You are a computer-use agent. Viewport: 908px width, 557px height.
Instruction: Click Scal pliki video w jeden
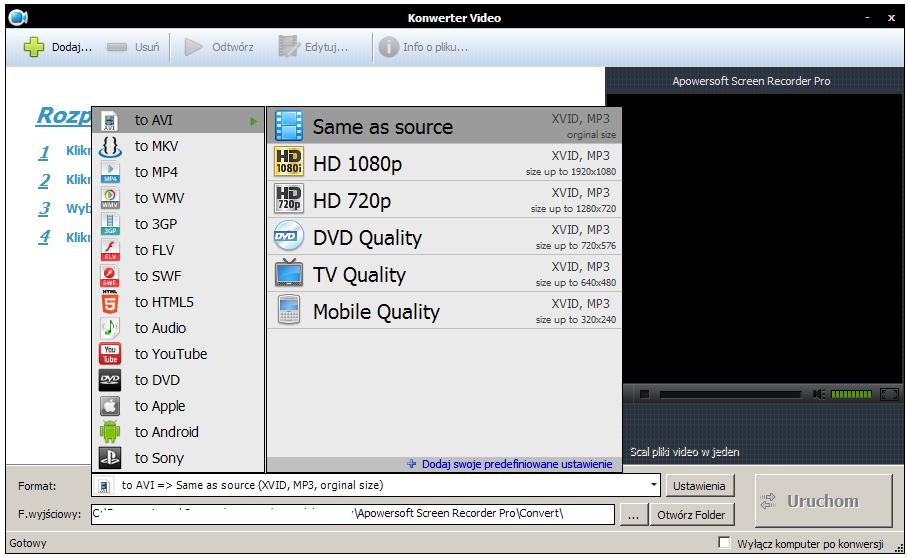(x=684, y=452)
